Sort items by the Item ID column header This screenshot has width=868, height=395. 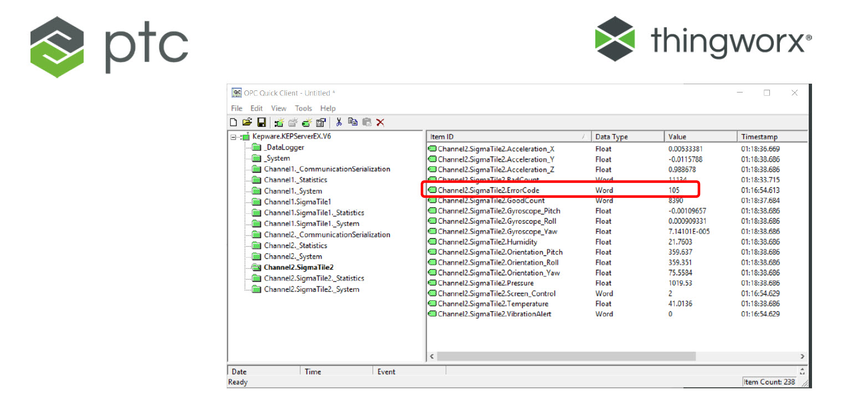507,136
